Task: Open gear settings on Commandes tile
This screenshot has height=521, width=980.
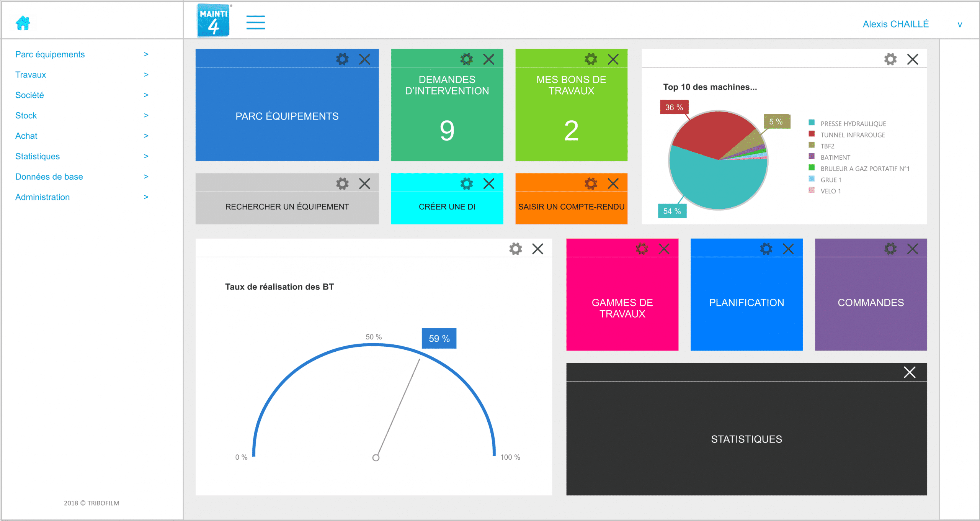Action: coord(890,249)
